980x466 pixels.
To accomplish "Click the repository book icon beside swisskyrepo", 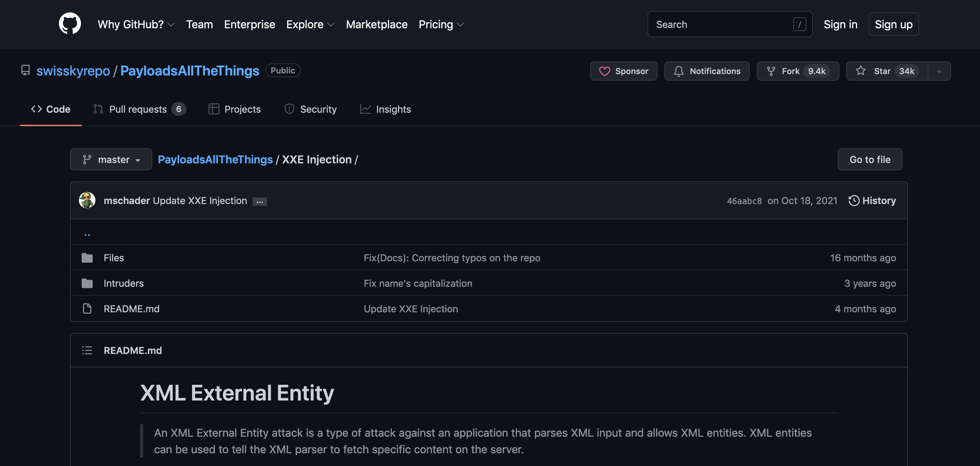I will [x=25, y=71].
